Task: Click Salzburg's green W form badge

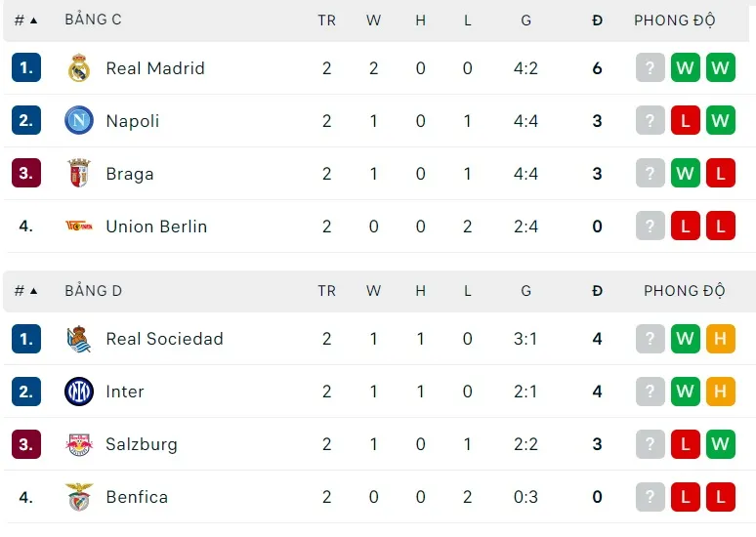Action: pyautogui.click(x=720, y=444)
